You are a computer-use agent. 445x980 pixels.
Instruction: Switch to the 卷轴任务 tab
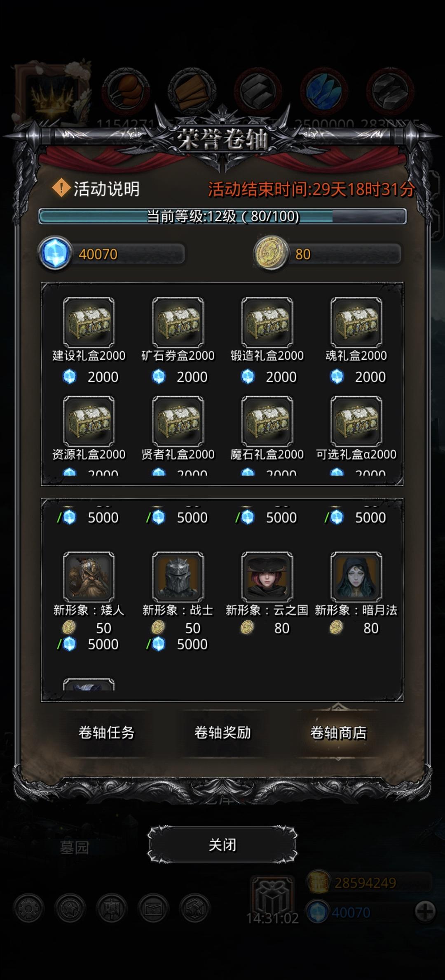[x=106, y=733]
